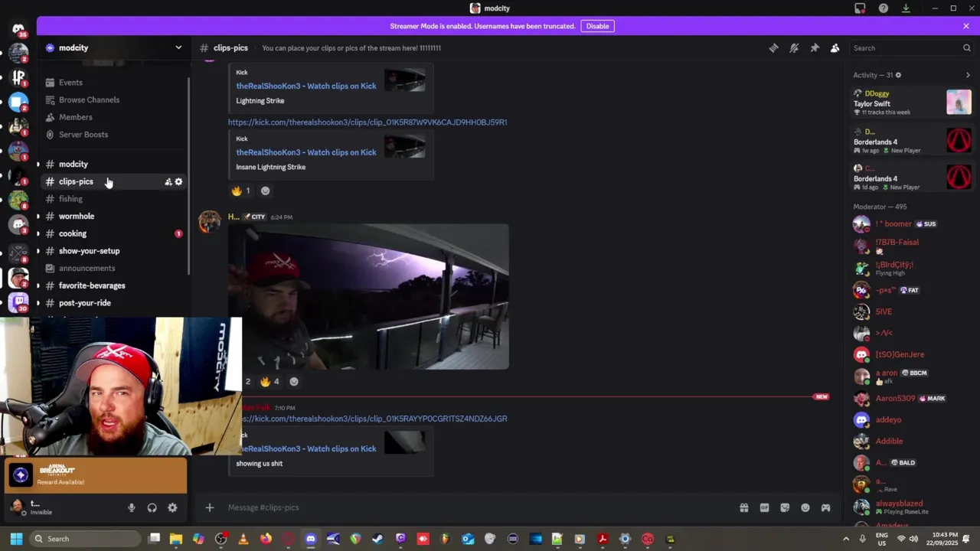Open Activity settings gear icon

click(898, 75)
